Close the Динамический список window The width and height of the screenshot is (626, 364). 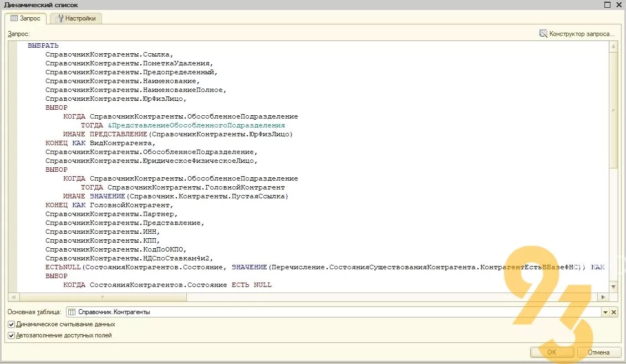coord(619,5)
